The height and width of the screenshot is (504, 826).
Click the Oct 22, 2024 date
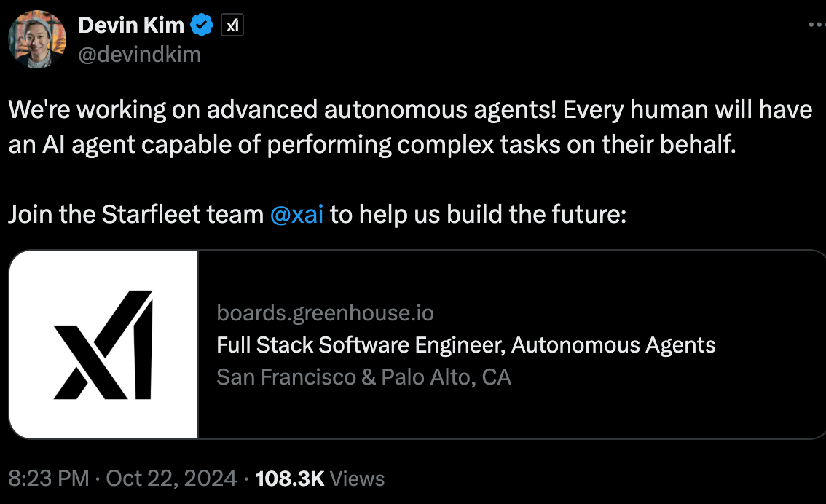click(171, 479)
